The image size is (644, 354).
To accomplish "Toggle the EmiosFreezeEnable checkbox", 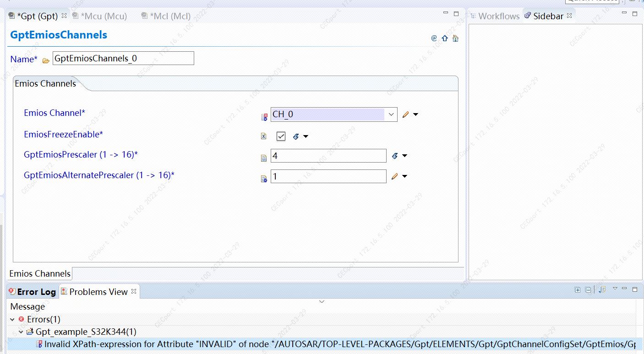I will click(281, 136).
